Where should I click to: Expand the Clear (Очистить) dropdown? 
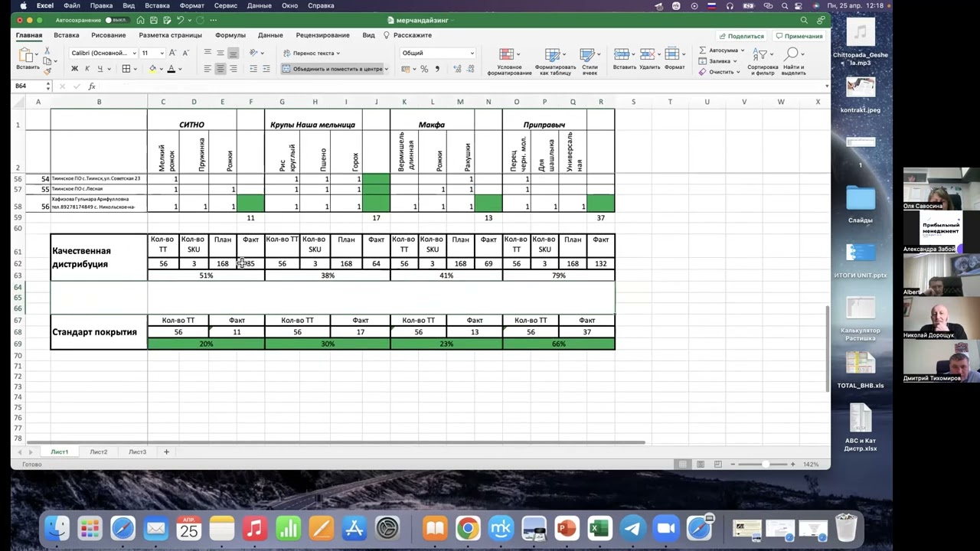pyautogui.click(x=738, y=72)
